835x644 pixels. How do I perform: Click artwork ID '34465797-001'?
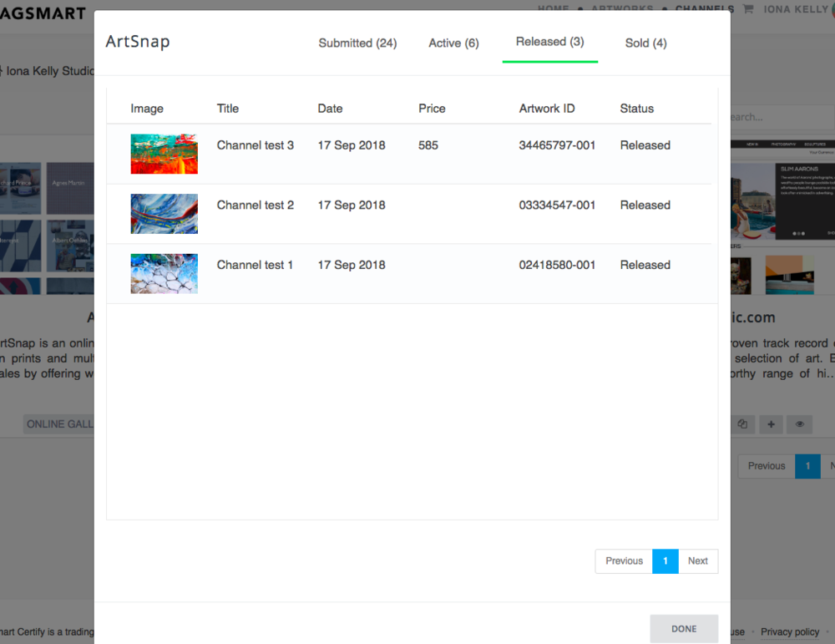pyautogui.click(x=557, y=145)
